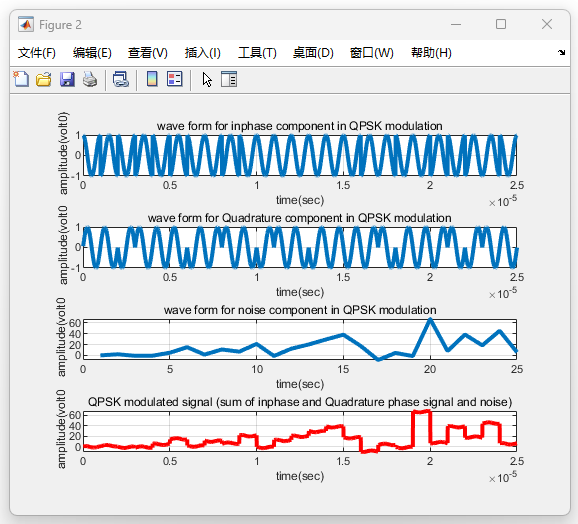Insert a colorbar via the toolbar icon

152,79
